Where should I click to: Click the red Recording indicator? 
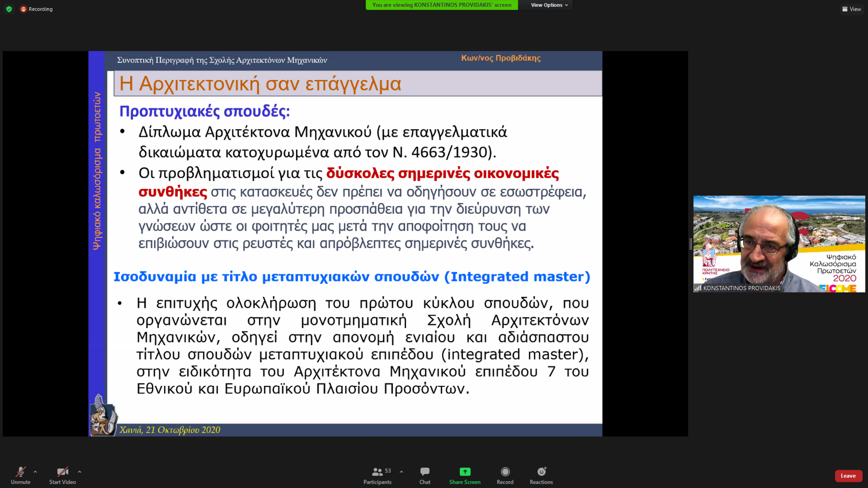37,9
